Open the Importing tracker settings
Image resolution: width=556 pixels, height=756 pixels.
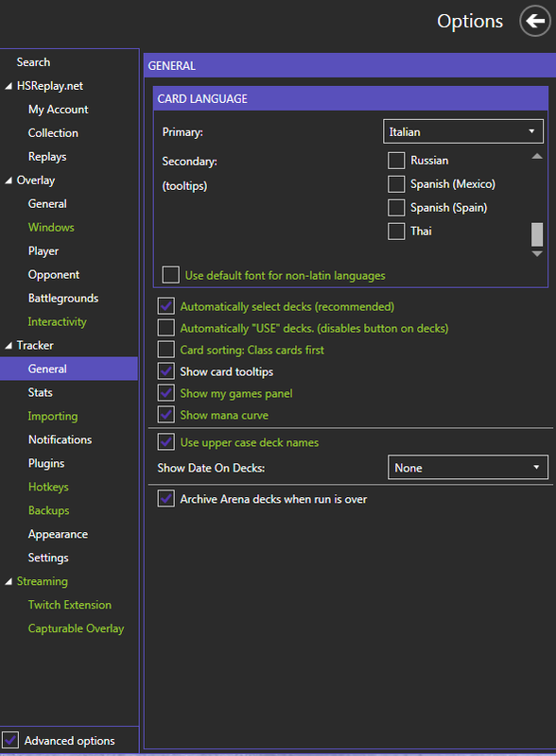click(53, 416)
